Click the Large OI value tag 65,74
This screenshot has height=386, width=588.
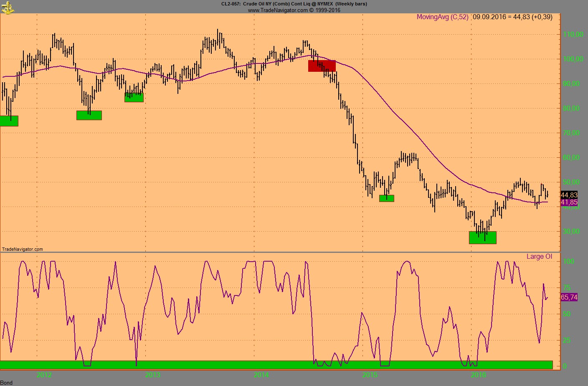(569, 297)
